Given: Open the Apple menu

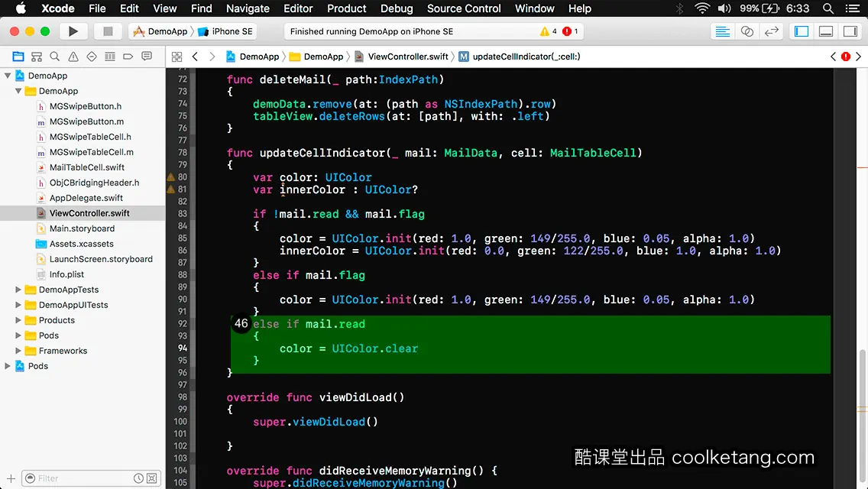Looking at the screenshot, I should coord(21,8).
